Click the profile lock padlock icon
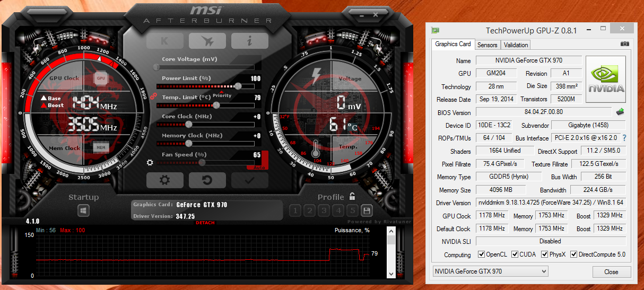Image resolution: width=644 pixels, height=290 pixels. [x=352, y=196]
